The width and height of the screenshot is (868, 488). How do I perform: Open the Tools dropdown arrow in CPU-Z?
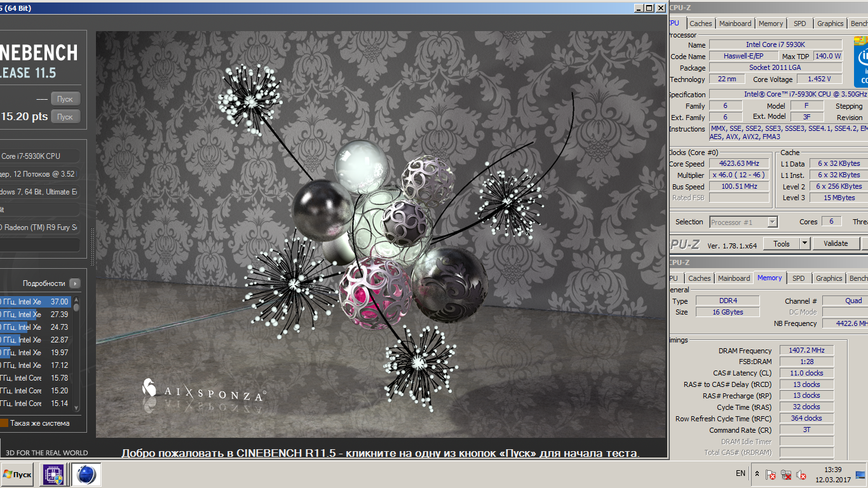point(804,243)
